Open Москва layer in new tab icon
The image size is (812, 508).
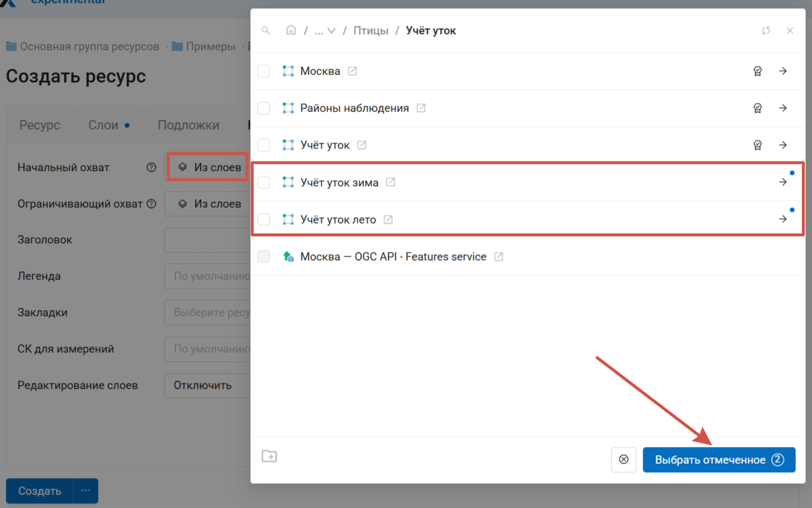(x=353, y=71)
